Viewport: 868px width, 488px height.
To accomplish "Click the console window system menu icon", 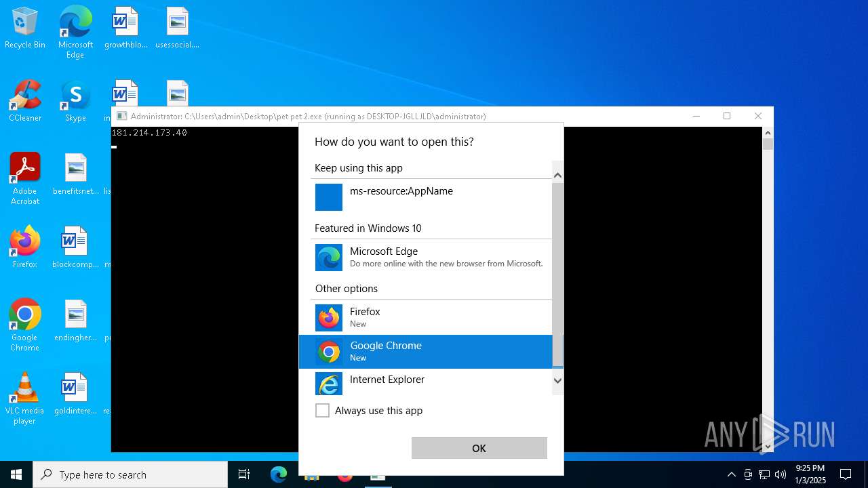I will [121, 116].
